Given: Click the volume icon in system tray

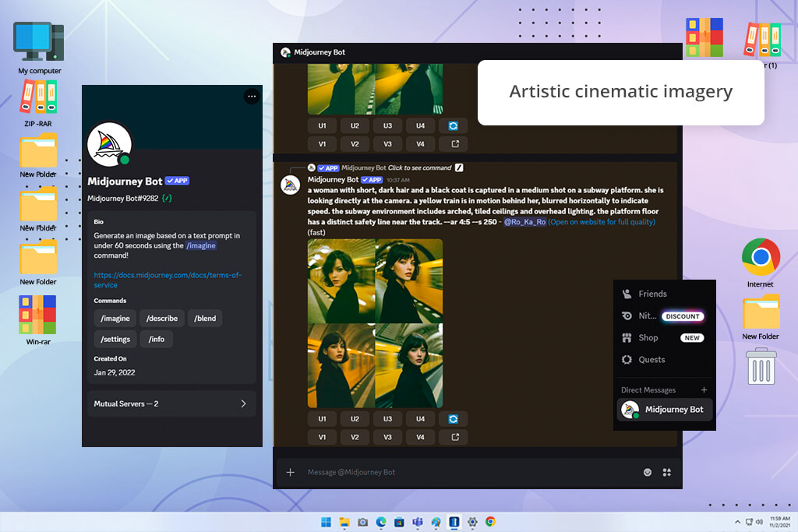Looking at the screenshot, I should pyautogui.click(x=759, y=522).
